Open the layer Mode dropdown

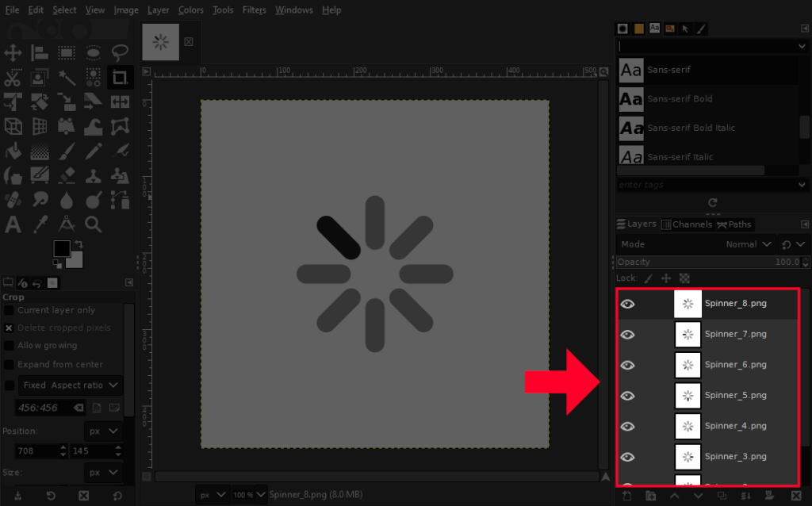point(746,243)
